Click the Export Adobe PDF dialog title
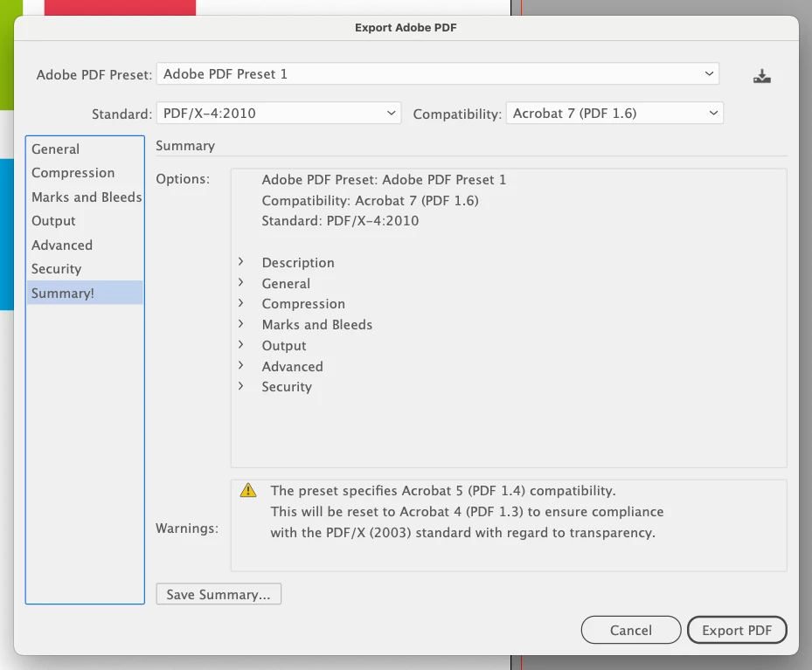Viewport: 812px width, 670px height. click(406, 27)
